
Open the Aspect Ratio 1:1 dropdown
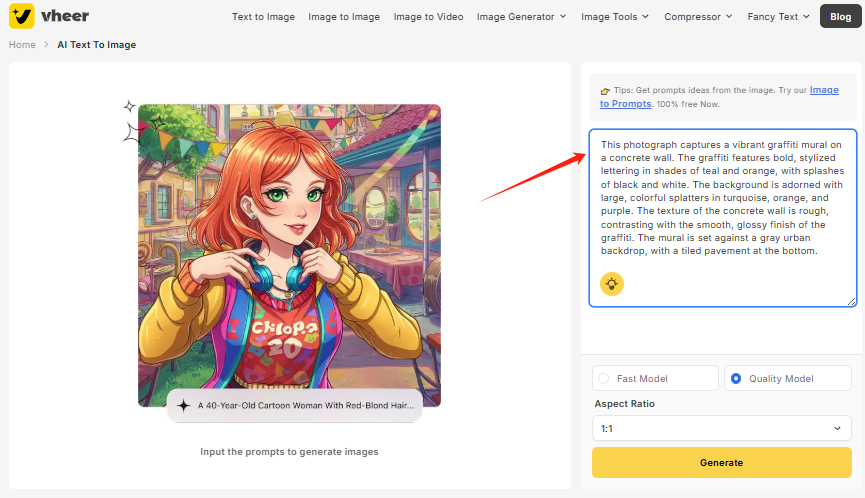click(x=721, y=428)
